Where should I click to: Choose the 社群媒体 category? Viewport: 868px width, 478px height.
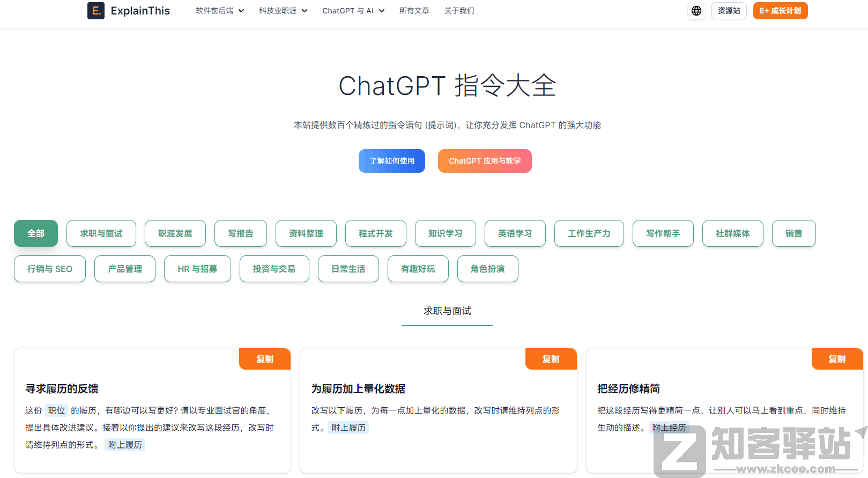coord(733,233)
